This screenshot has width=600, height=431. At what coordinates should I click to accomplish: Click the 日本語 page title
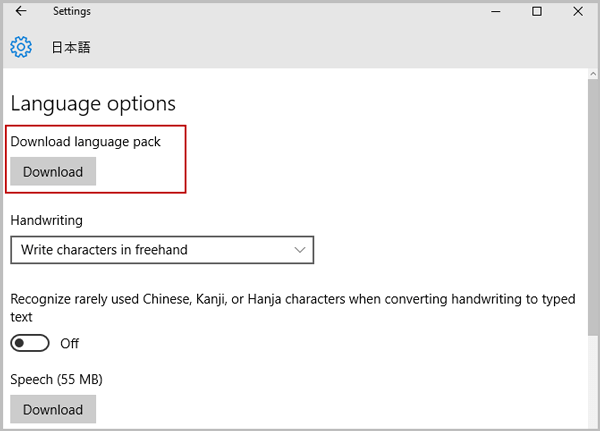[71, 47]
